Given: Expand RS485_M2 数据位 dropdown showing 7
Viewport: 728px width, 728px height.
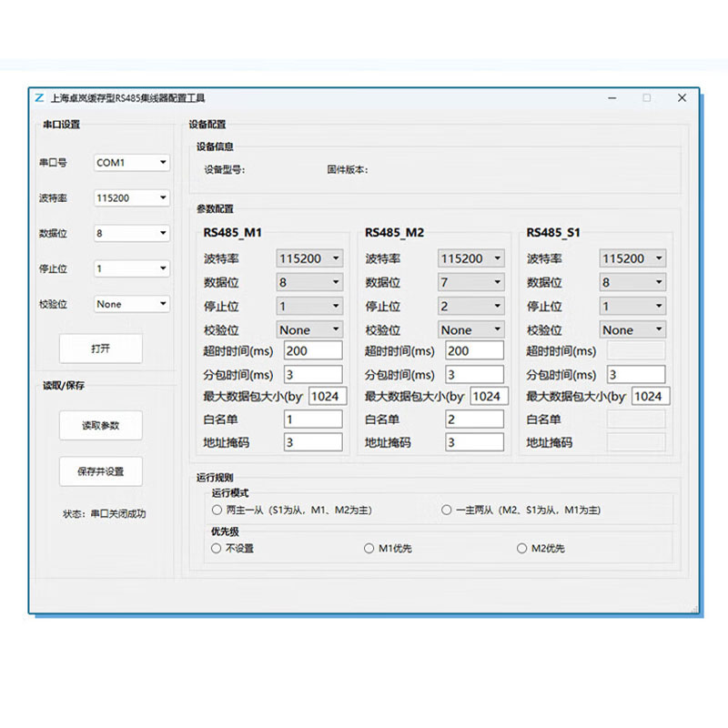Looking at the screenshot, I should click(x=470, y=282).
